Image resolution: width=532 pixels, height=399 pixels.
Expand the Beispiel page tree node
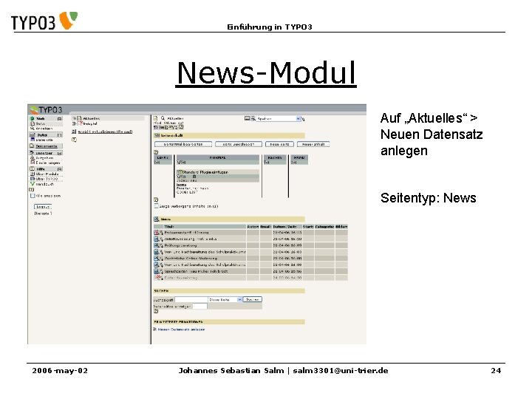[x=74, y=124]
